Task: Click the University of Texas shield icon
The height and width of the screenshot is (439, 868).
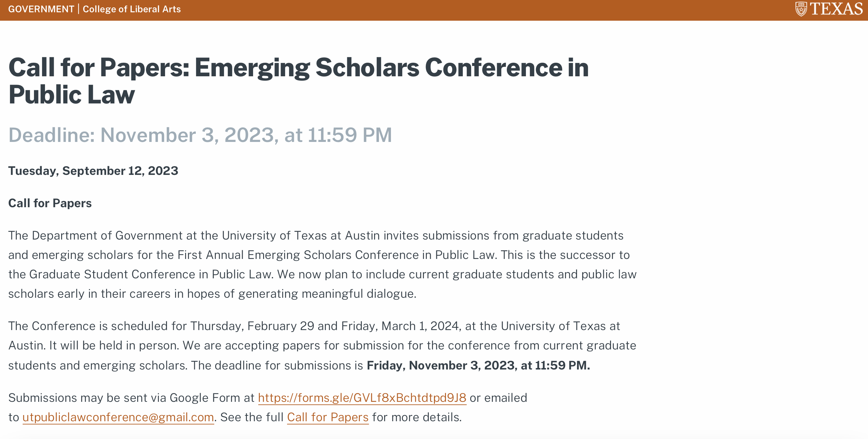Action: coord(801,9)
